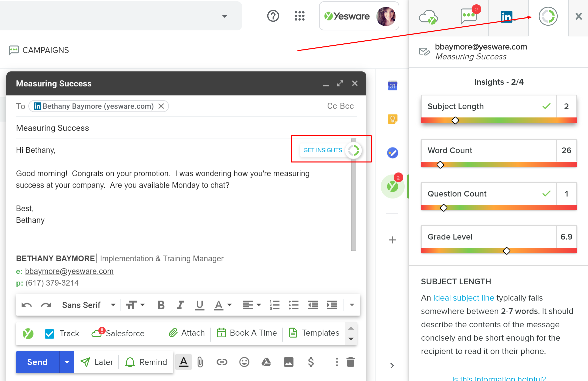588x381 pixels.
Task: Click the Grade Level slider marker
Action: (x=507, y=251)
